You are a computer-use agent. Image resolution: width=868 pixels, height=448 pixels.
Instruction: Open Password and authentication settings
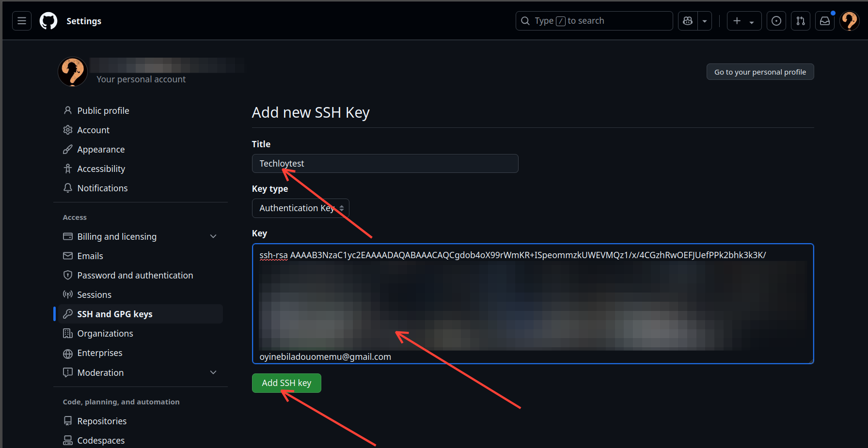[135, 275]
